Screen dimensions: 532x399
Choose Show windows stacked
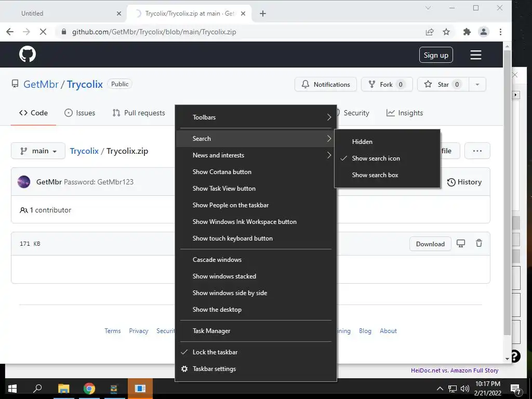point(256,276)
